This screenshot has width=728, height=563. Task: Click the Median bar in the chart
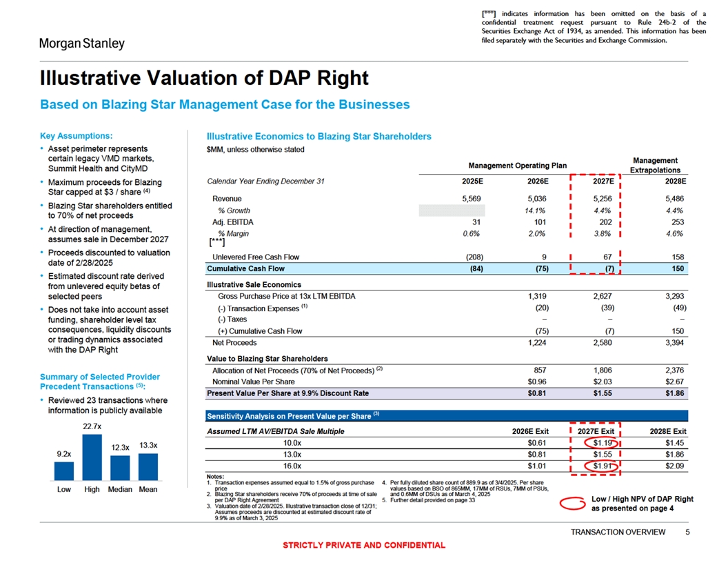coord(120,468)
